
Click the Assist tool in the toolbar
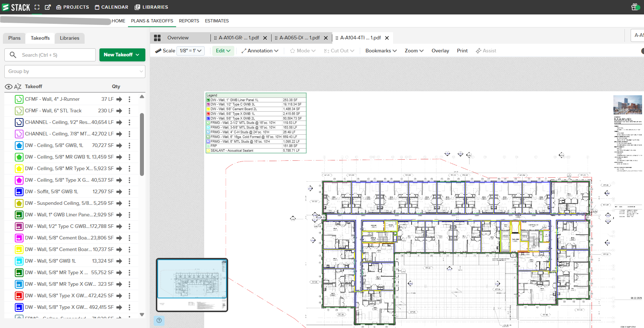tap(486, 51)
